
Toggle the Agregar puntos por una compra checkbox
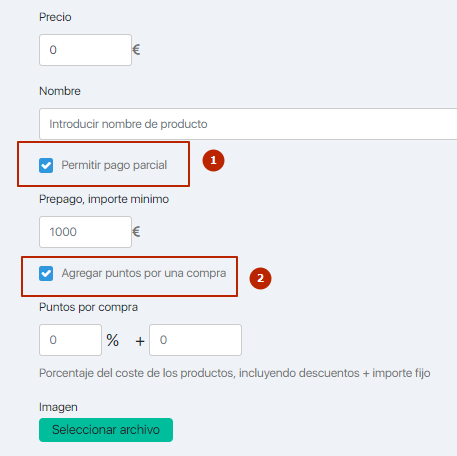[46, 273]
